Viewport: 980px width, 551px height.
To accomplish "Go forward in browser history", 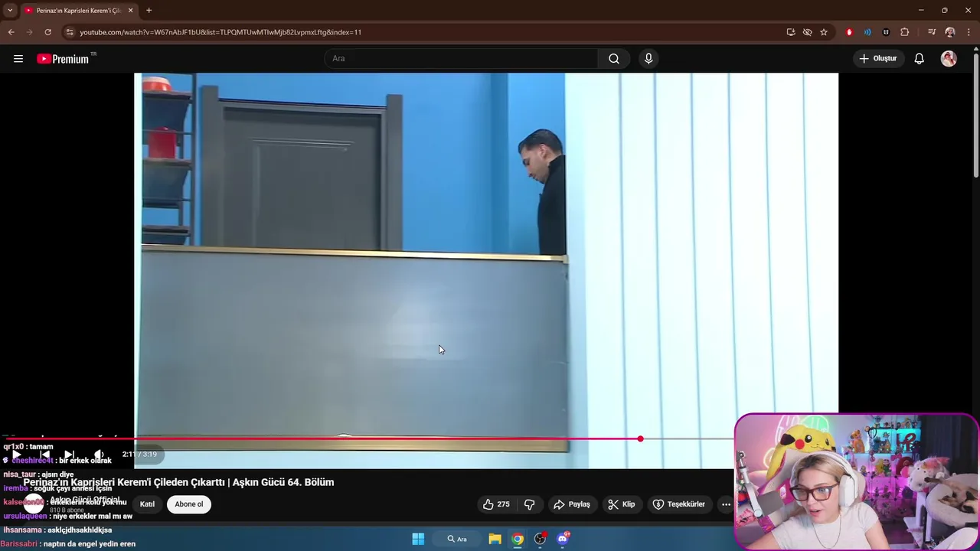I will 29,32.
